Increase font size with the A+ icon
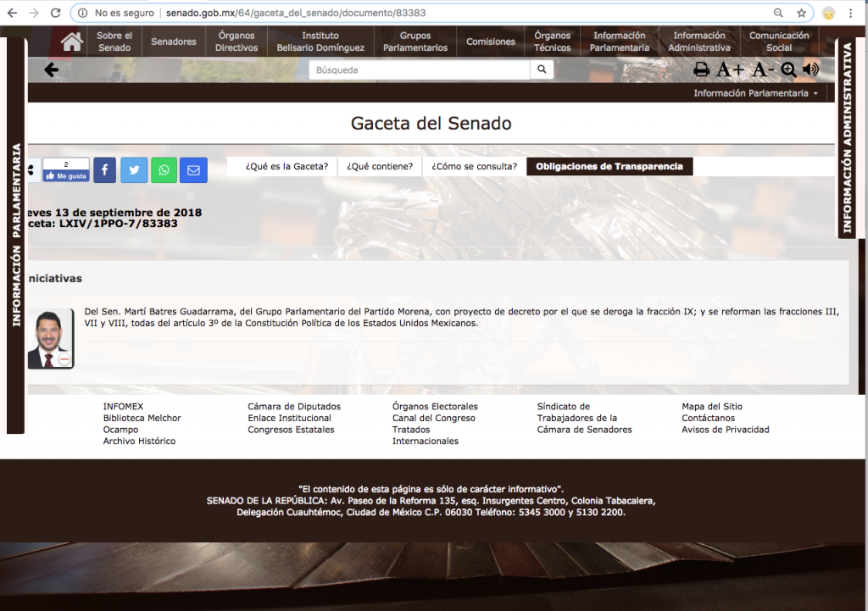This screenshot has width=868, height=611. (730, 70)
